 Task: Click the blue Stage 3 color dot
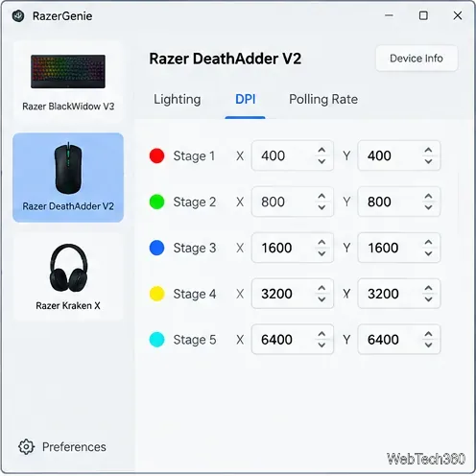tap(156, 248)
